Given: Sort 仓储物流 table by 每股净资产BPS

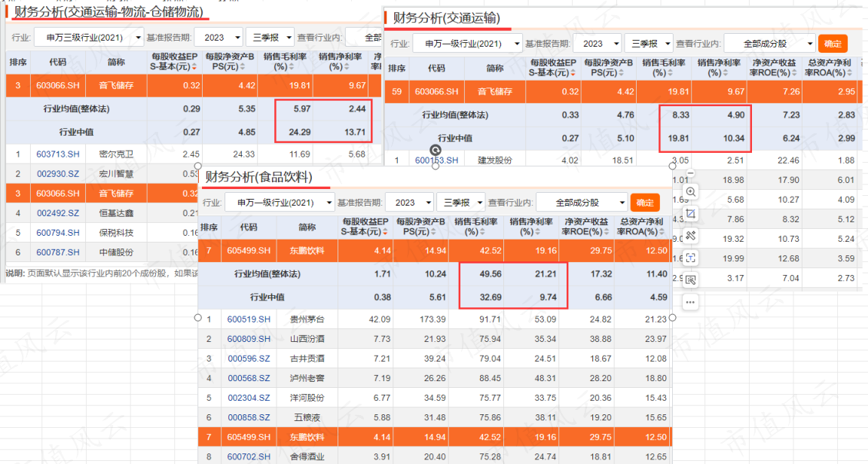Looking at the screenshot, I should pos(243,67).
